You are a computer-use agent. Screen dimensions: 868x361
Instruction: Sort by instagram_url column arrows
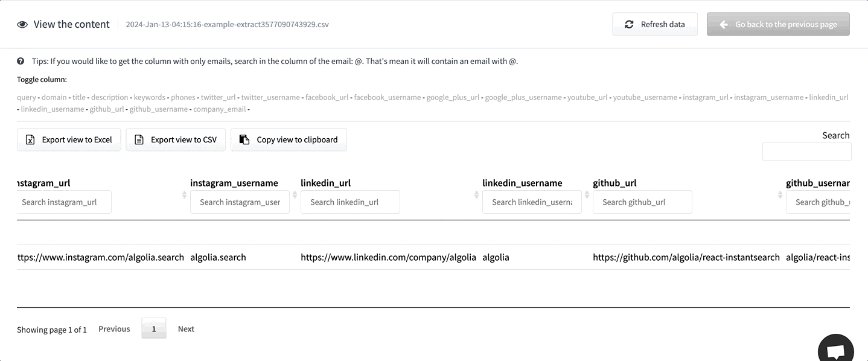(x=184, y=194)
